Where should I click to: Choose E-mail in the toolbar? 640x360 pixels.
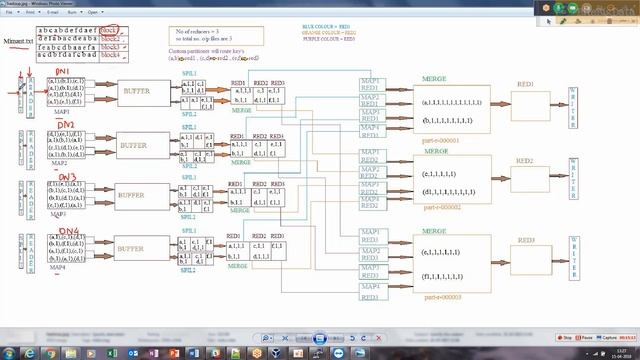click(53, 12)
